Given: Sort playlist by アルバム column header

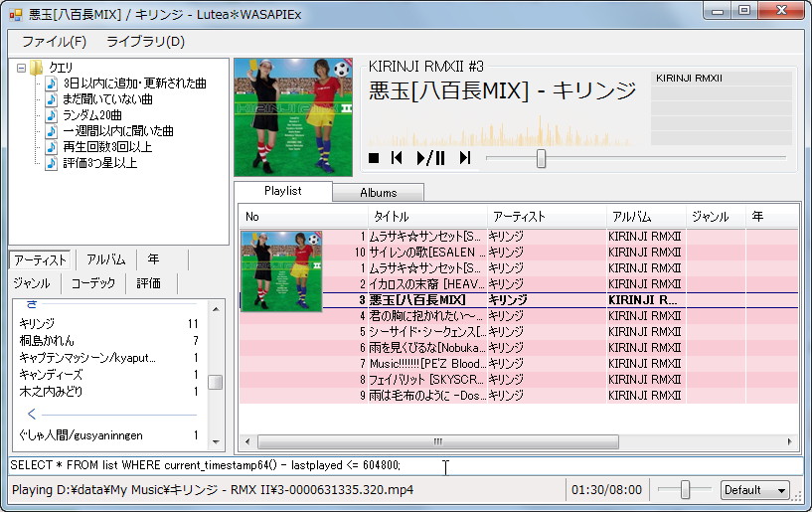Looking at the screenshot, I should [x=646, y=217].
